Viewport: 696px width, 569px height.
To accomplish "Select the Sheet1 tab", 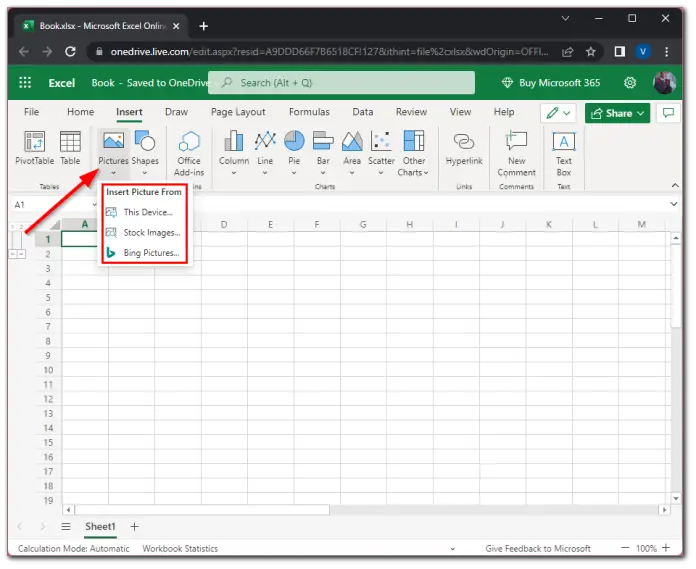I will (100, 526).
